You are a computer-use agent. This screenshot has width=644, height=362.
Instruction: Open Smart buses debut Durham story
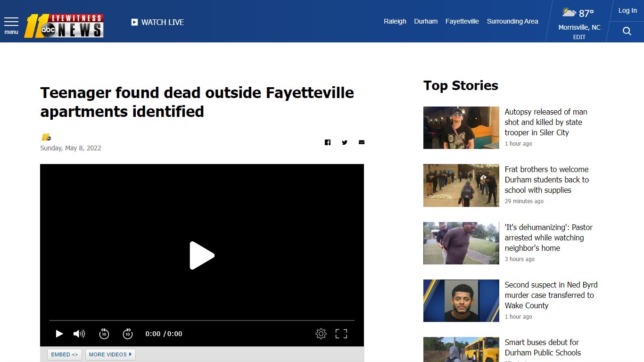pos(543,347)
